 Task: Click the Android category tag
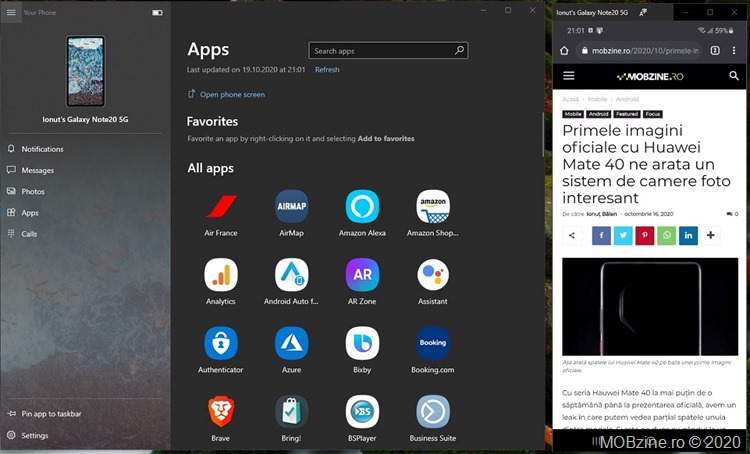tap(598, 114)
